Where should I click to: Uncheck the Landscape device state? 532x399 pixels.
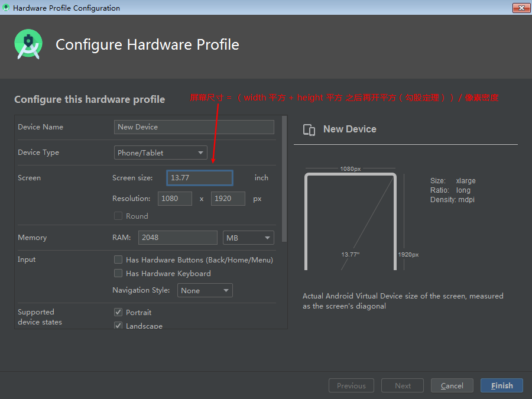tap(118, 325)
